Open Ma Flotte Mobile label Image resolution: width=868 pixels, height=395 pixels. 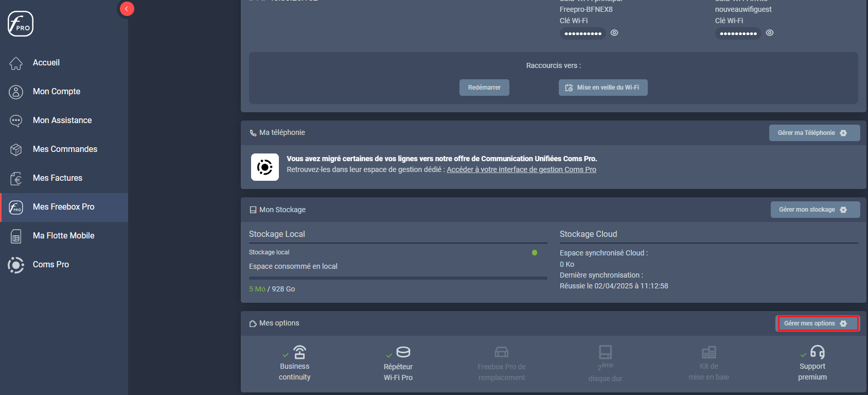coord(64,235)
